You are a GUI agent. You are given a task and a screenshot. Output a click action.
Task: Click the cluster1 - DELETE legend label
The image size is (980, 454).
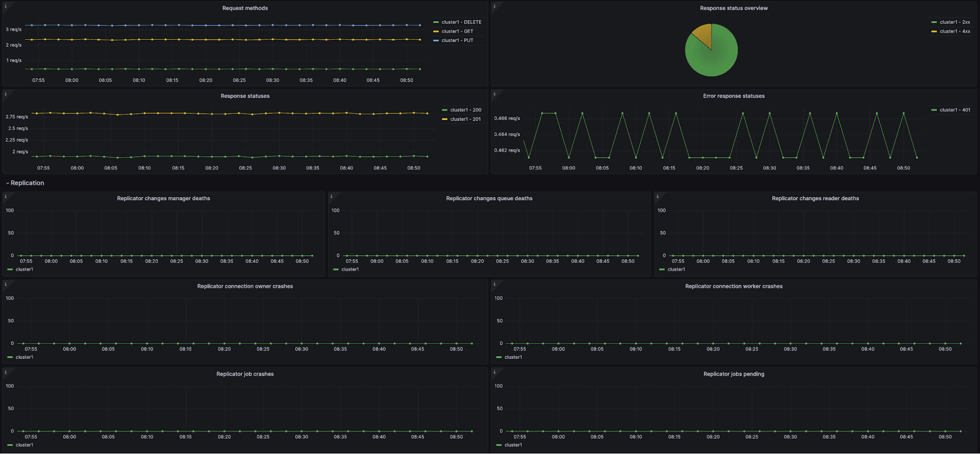[460, 22]
